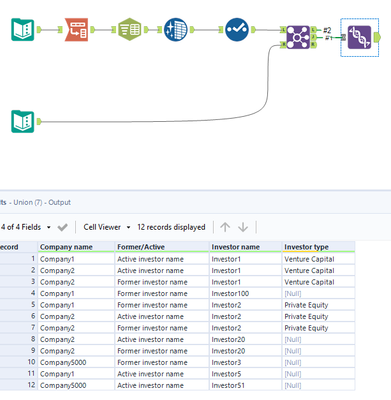The image size is (391, 400).
Task: Click the Union tool output anchor
Action: click(378, 37)
